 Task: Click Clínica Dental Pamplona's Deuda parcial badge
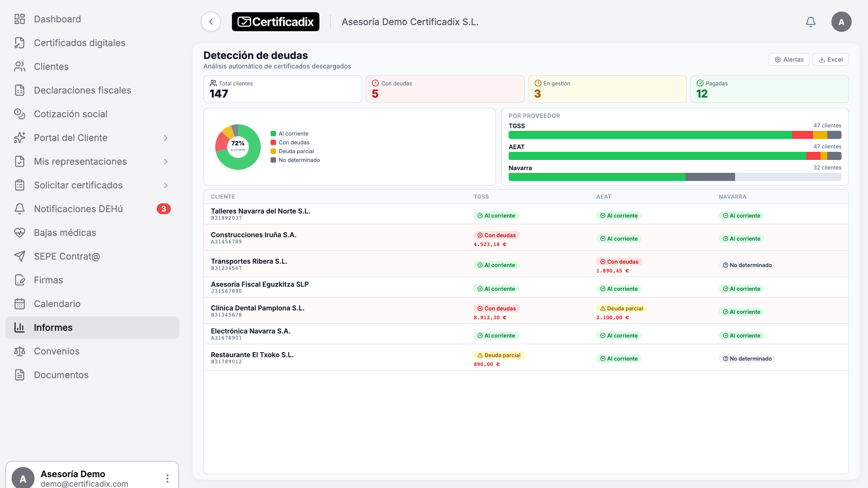point(622,308)
